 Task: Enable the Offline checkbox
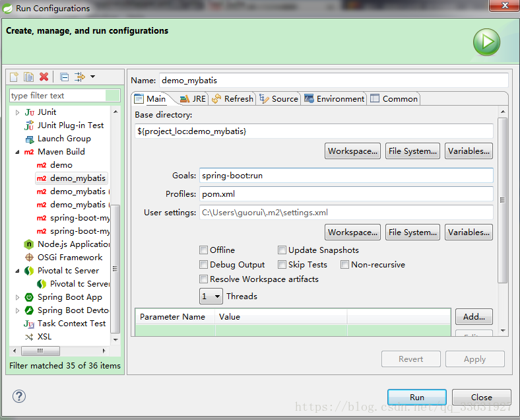coord(204,250)
